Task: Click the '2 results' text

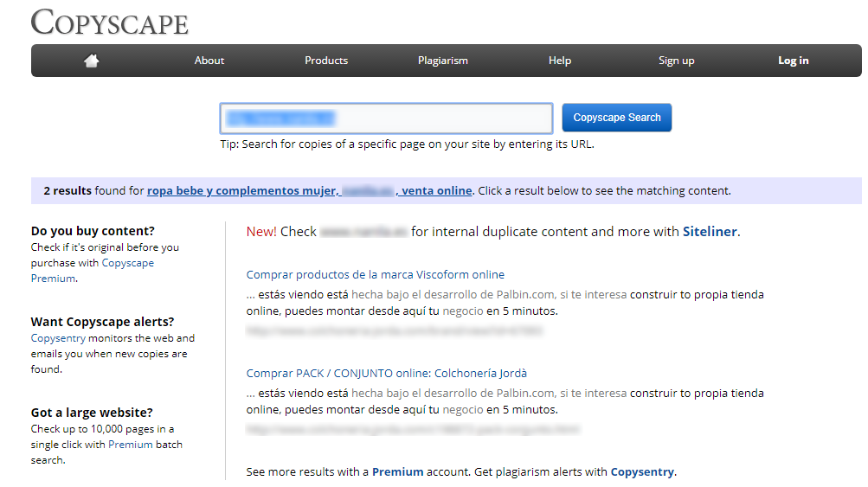Action: coord(68,190)
